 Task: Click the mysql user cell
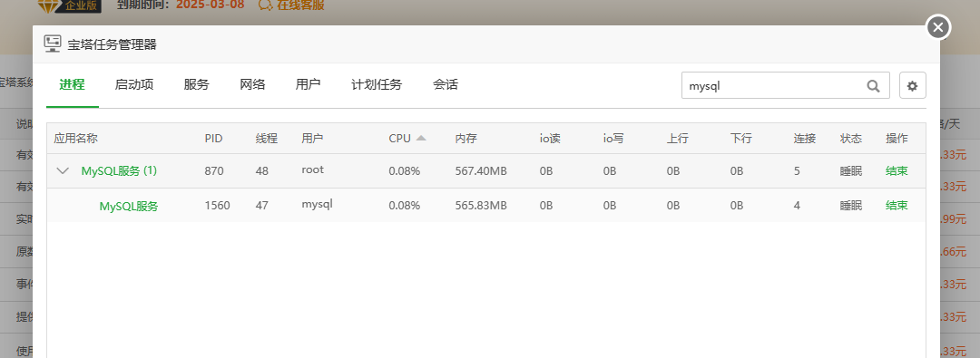[317, 204]
